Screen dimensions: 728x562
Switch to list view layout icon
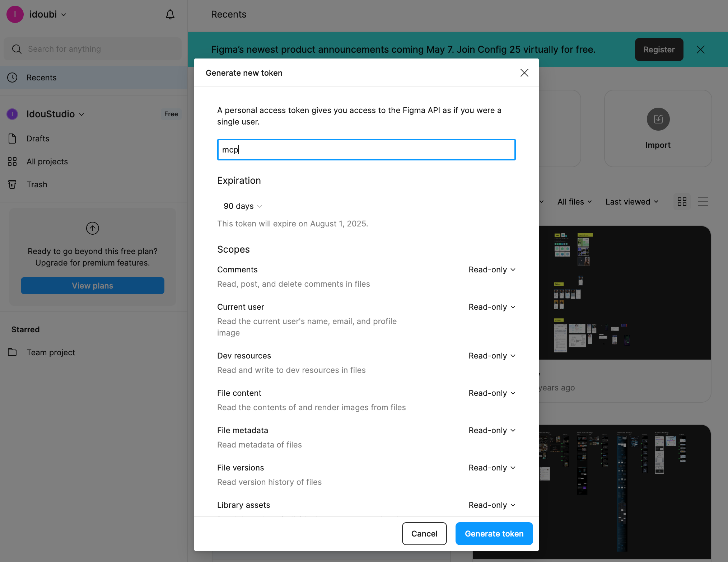point(703,202)
